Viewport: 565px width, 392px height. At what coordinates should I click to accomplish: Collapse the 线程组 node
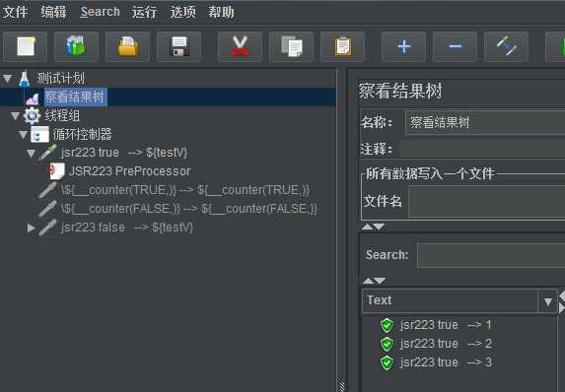click(x=15, y=115)
